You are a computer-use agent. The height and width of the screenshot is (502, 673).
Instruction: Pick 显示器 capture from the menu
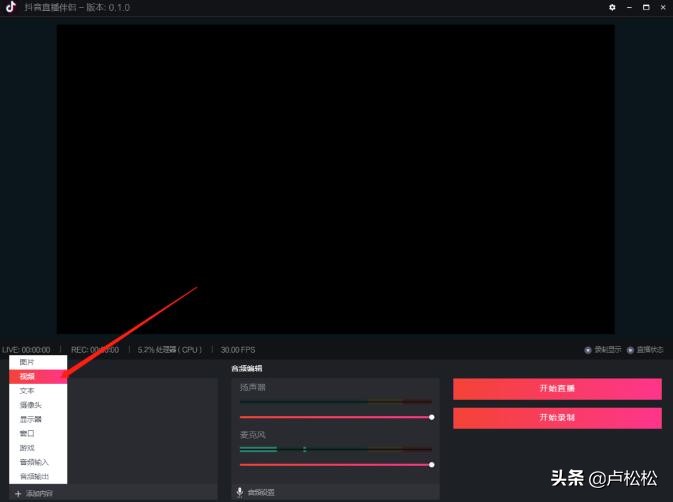pos(31,419)
